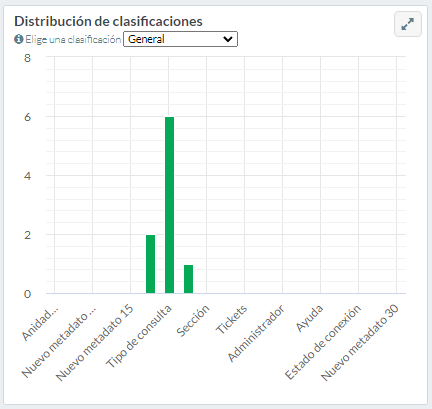
Task: Click the 'Nuevo metadato 15' axis label
Action: (94, 343)
